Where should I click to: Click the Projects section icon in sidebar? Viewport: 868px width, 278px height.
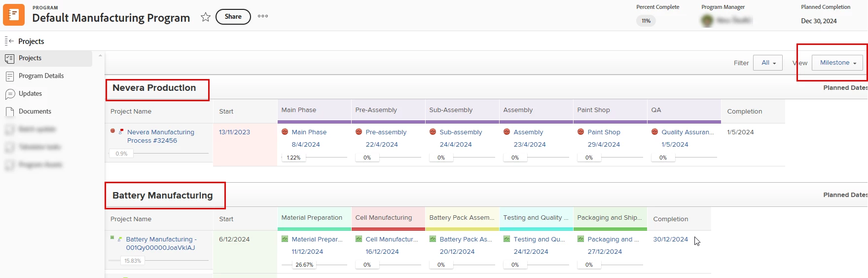point(9,59)
